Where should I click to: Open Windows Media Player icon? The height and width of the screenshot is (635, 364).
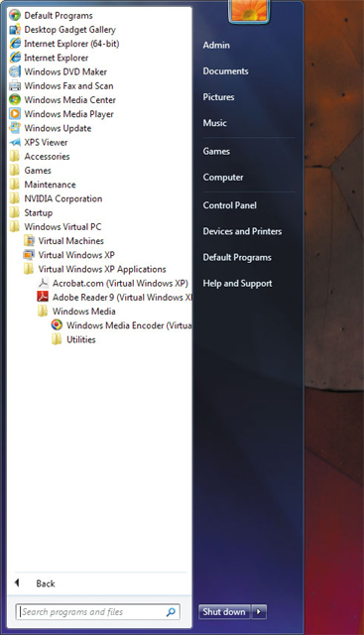pos(15,114)
